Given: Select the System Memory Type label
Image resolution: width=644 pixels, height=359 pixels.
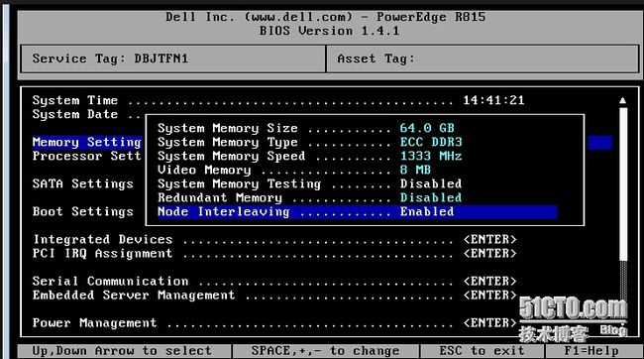Looking at the screenshot, I should (228, 142).
